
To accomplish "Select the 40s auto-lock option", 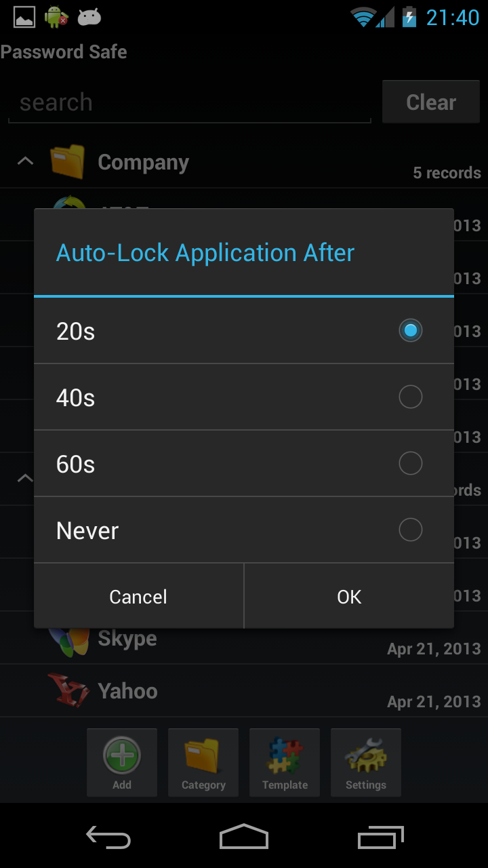I will (244, 397).
